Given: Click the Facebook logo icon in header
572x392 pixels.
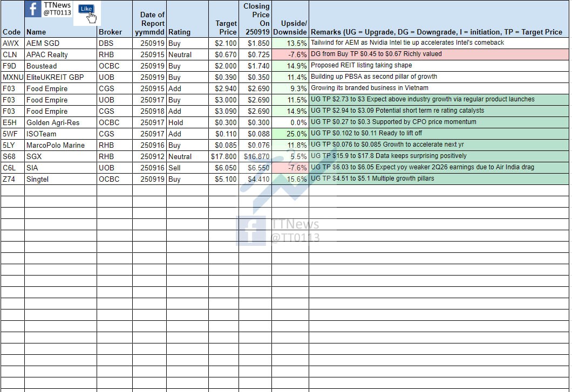Looking at the screenshot, I should pyautogui.click(x=33, y=9).
